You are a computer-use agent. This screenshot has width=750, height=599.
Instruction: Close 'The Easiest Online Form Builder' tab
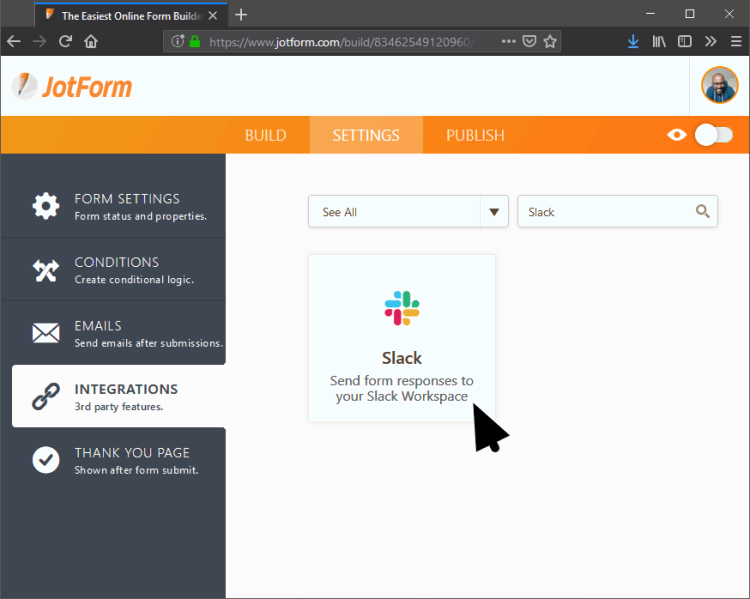pyautogui.click(x=213, y=16)
